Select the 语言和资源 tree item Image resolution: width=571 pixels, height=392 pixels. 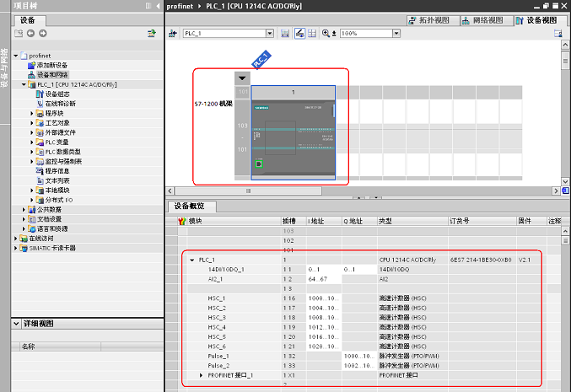52,229
